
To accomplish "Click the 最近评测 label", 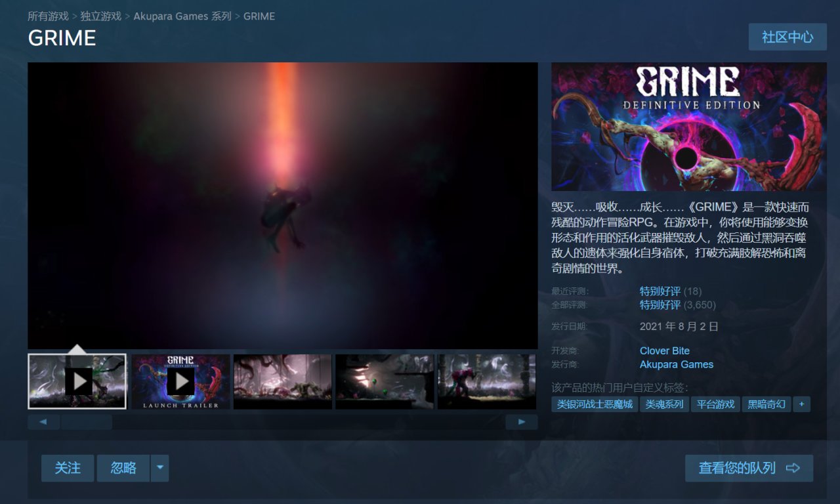I will point(570,291).
